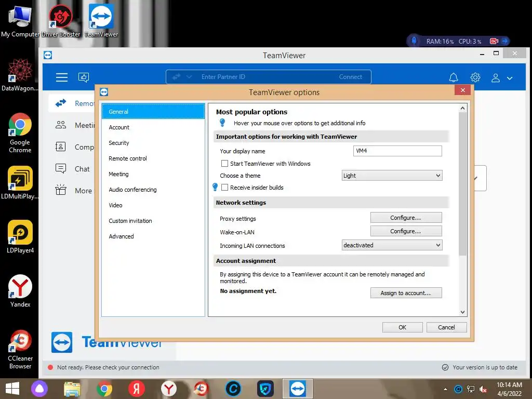This screenshot has width=532, height=399.
Task: Open the TeamViewer desktop shortcut
Action: click(x=101, y=20)
